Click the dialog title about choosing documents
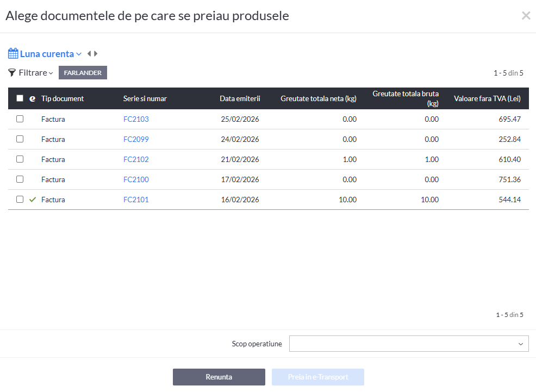The width and height of the screenshot is (536, 392). pyautogui.click(x=147, y=16)
